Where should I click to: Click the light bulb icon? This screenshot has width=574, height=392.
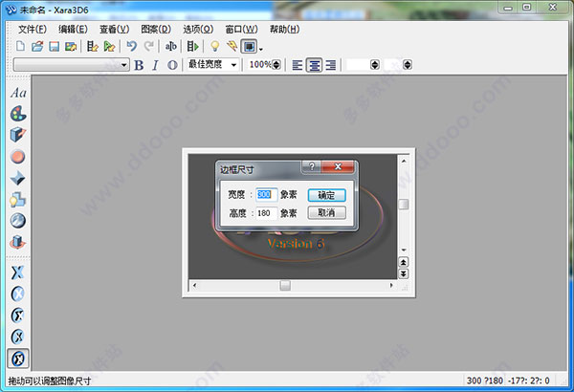[215, 46]
